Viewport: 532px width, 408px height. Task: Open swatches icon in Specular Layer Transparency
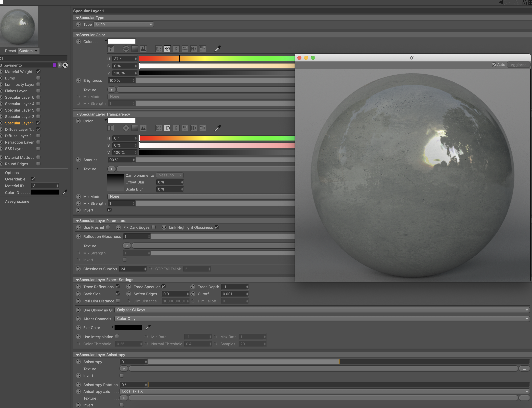202,128
